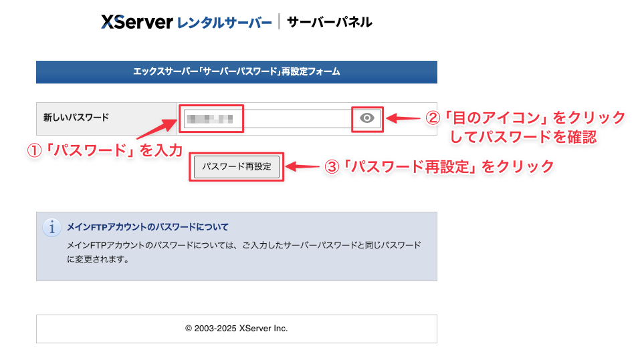The height and width of the screenshot is (364, 642).
Task: Click the 新しいパスワード field label
Action: coord(76,118)
